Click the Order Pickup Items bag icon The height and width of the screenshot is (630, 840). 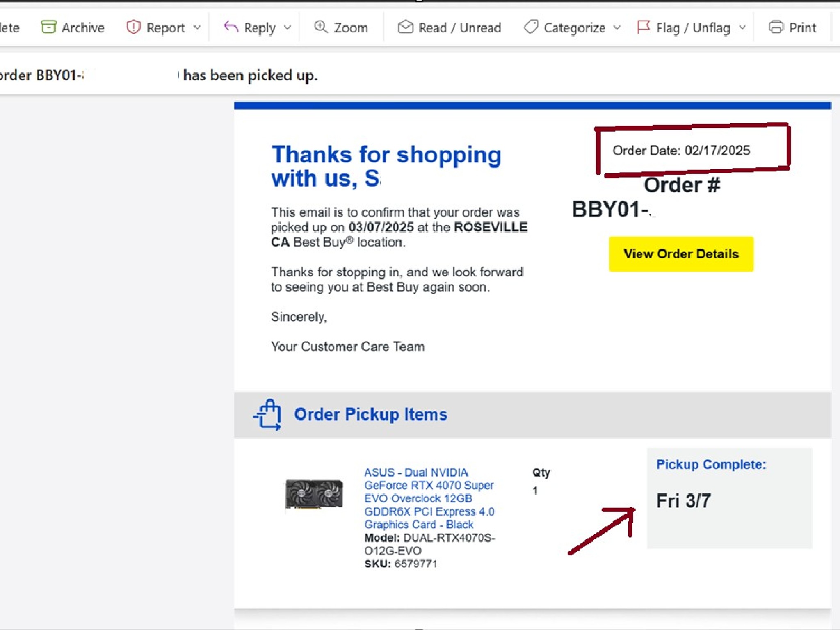(x=267, y=415)
